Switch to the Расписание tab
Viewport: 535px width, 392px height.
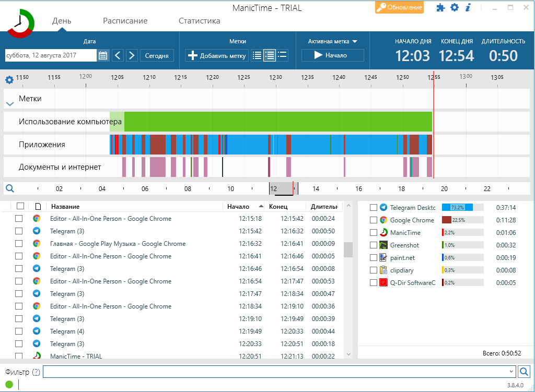click(125, 21)
